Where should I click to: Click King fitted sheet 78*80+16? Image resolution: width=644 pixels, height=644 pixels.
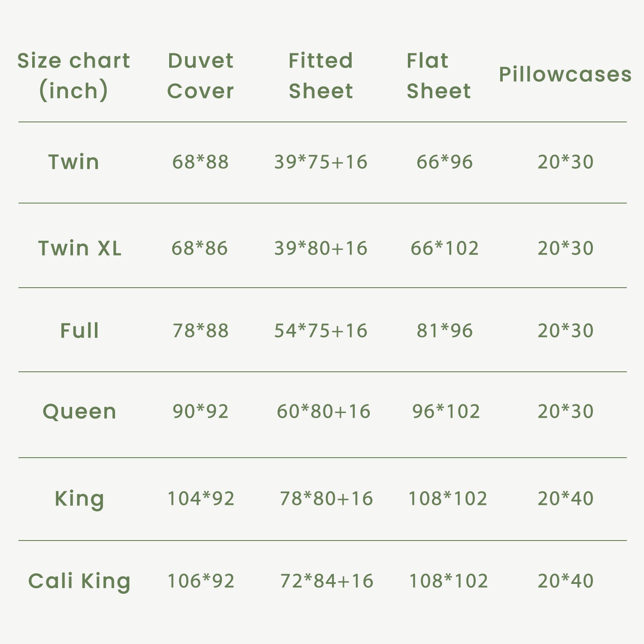point(326,498)
